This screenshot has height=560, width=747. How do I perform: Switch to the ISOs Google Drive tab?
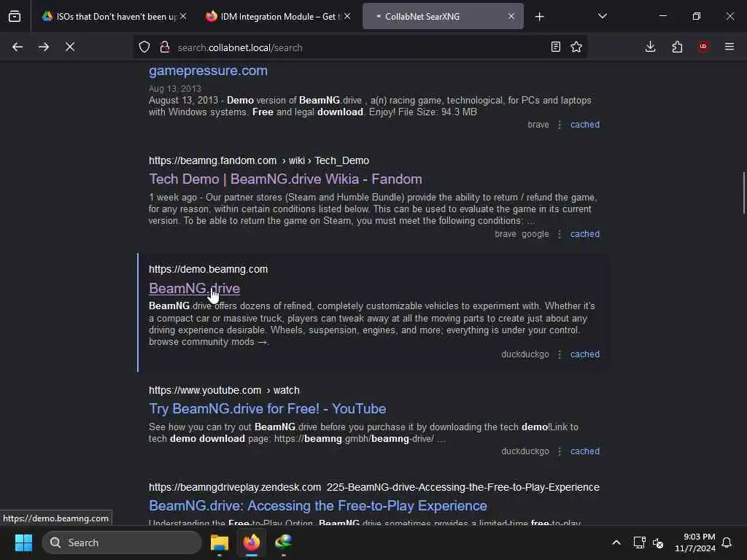click(113, 16)
